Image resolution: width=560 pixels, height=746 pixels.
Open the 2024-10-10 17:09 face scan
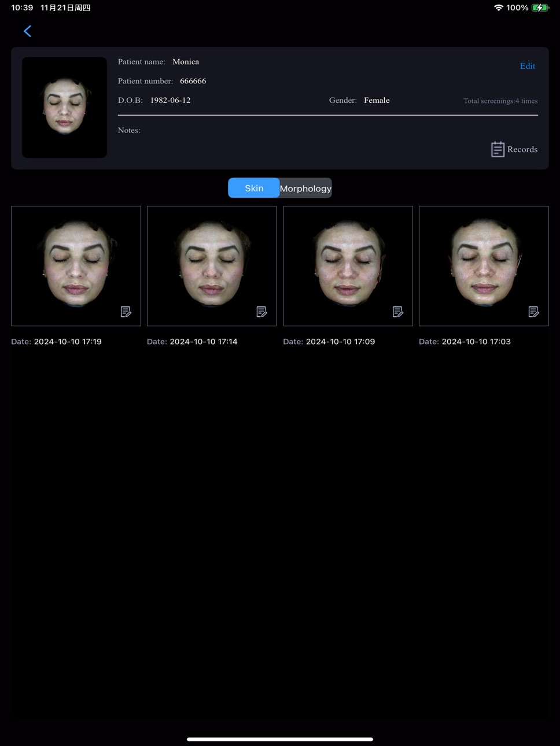pos(348,266)
